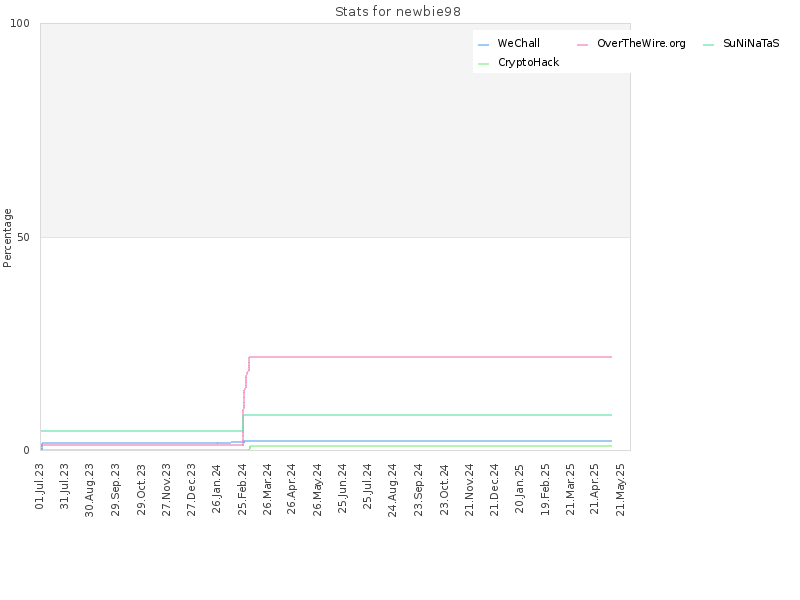Click the SuNiNaTaS legend label
The height and width of the screenshot is (600, 800).
(750, 44)
